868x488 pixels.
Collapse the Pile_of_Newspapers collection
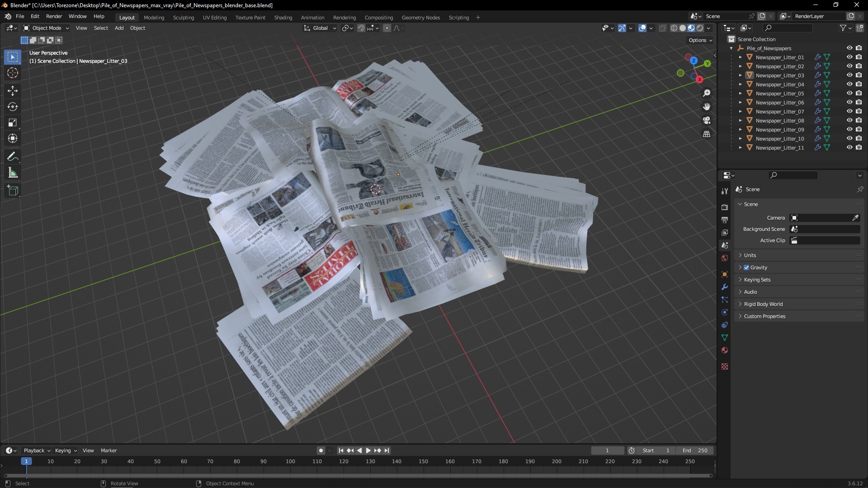pyautogui.click(x=731, y=48)
